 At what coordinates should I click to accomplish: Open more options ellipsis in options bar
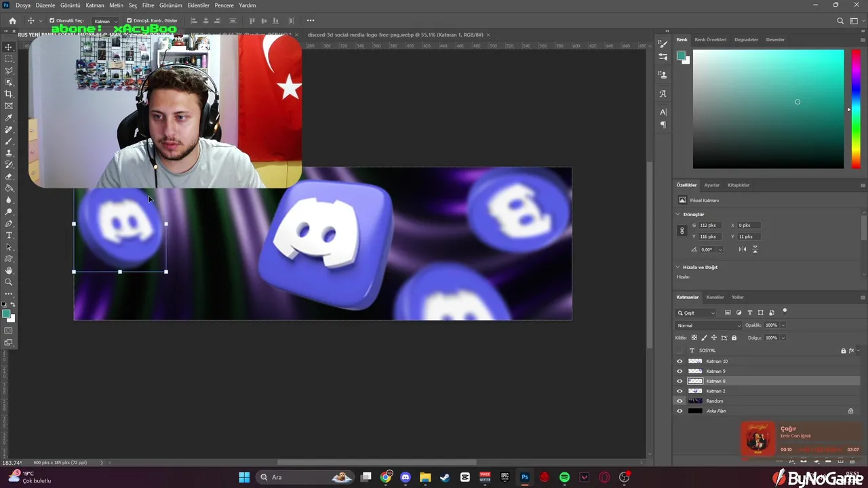[x=311, y=21]
